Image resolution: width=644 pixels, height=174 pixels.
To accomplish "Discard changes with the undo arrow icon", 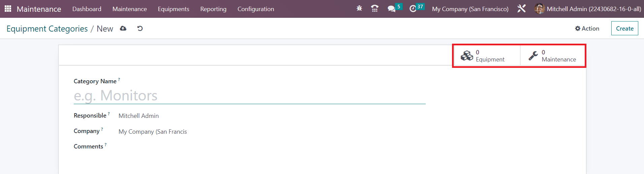I will coord(140,29).
